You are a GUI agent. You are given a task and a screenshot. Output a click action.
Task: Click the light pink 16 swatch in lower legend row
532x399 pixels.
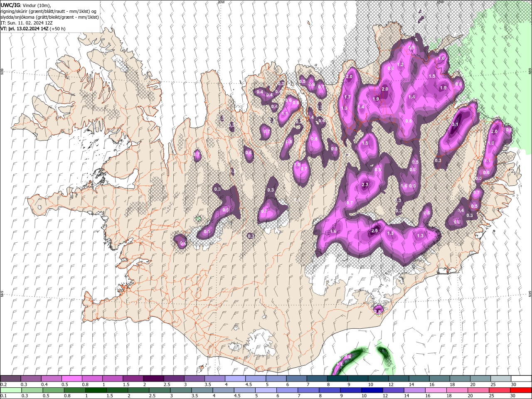click(x=436, y=390)
